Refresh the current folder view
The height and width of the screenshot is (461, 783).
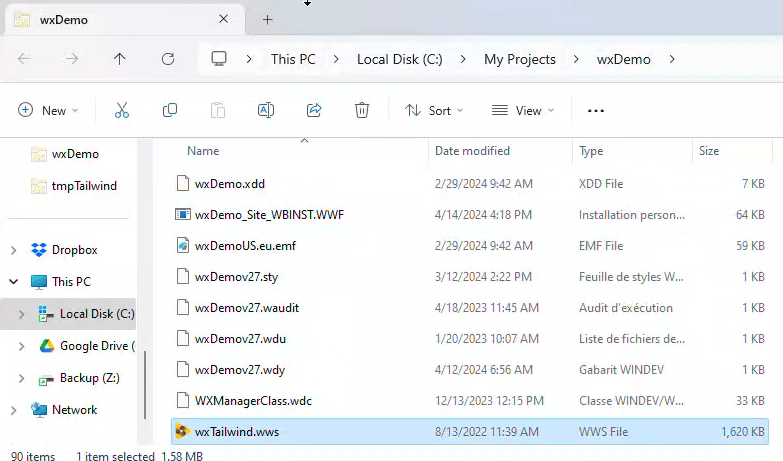(x=168, y=59)
